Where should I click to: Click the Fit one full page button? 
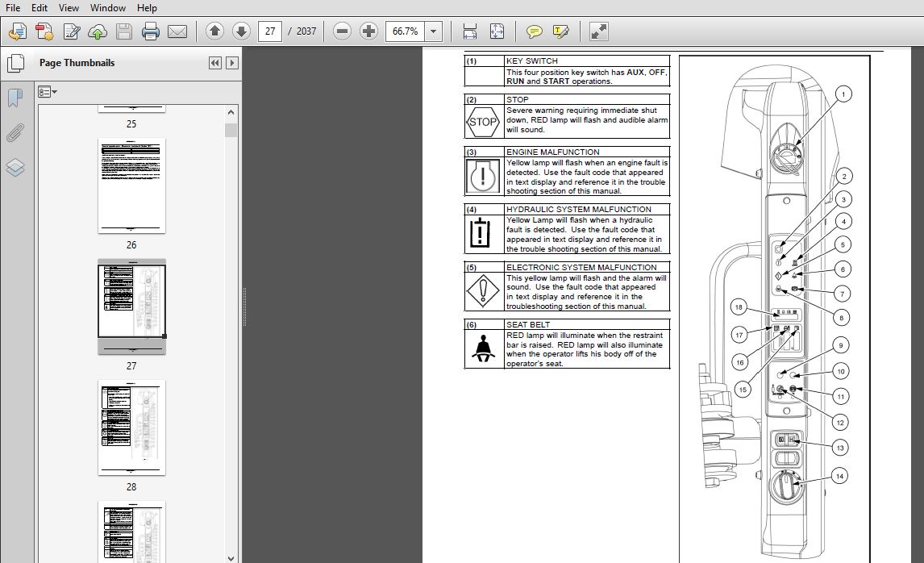pos(497,31)
